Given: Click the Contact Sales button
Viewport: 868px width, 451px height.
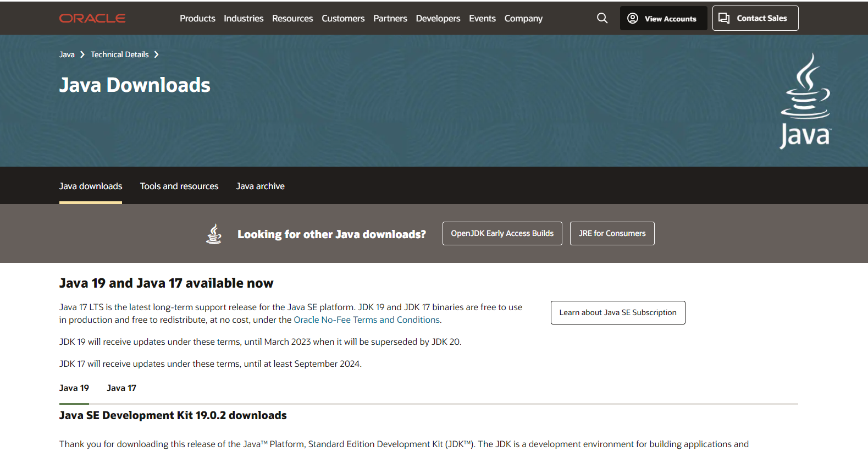Looking at the screenshot, I should click(x=755, y=18).
